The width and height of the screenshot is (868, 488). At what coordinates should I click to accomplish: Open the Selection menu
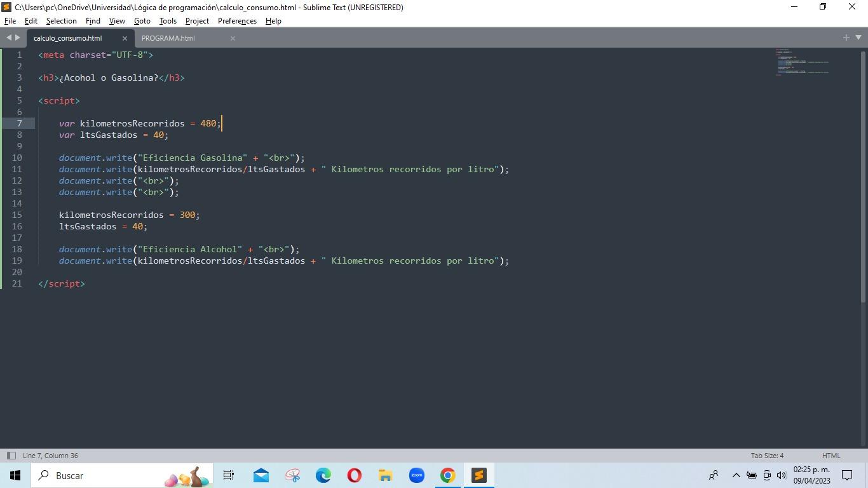coord(61,21)
